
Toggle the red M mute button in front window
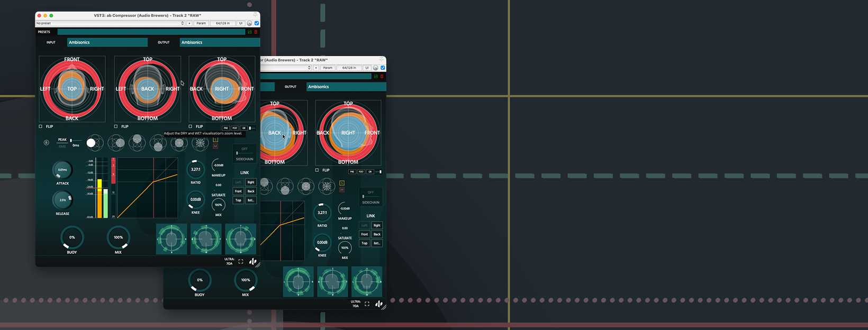click(x=215, y=146)
